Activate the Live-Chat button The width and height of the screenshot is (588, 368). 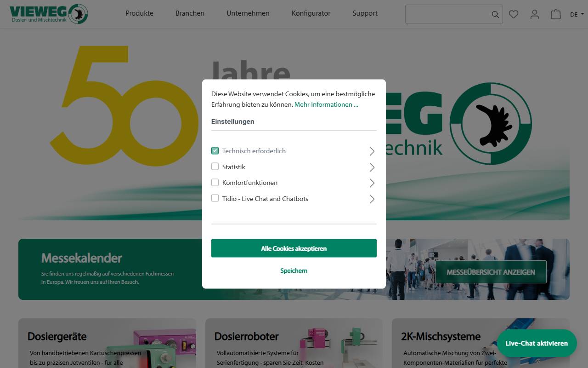tap(537, 343)
